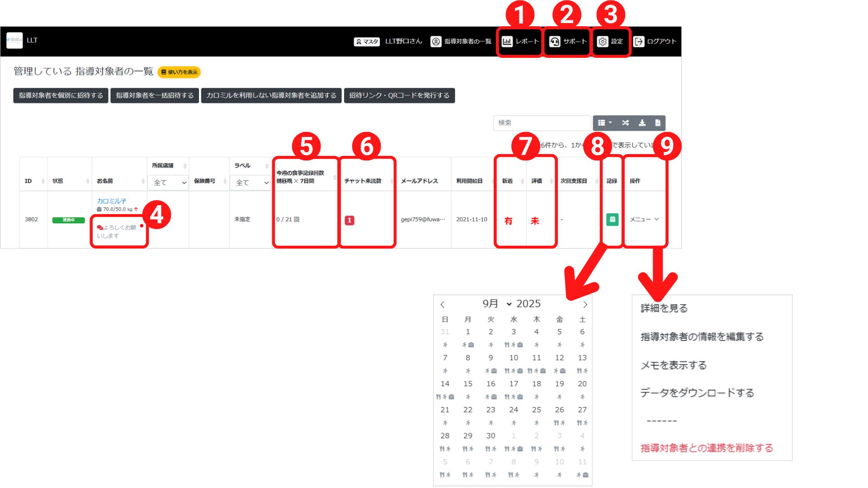
Task: Choose 詳細を見る in the menu
Action: click(664, 308)
